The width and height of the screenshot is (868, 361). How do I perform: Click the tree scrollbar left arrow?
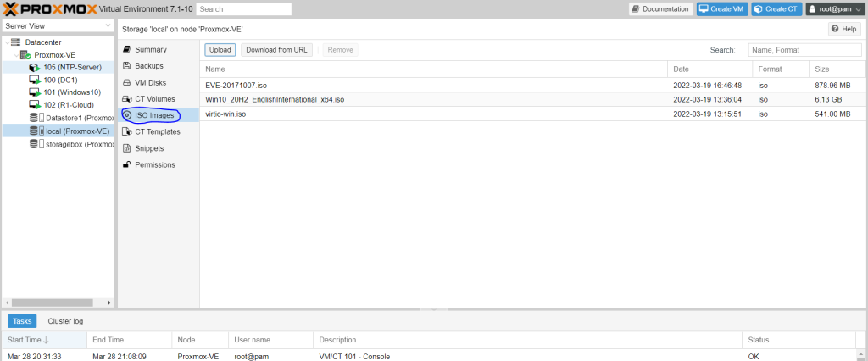click(x=7, y=303)
